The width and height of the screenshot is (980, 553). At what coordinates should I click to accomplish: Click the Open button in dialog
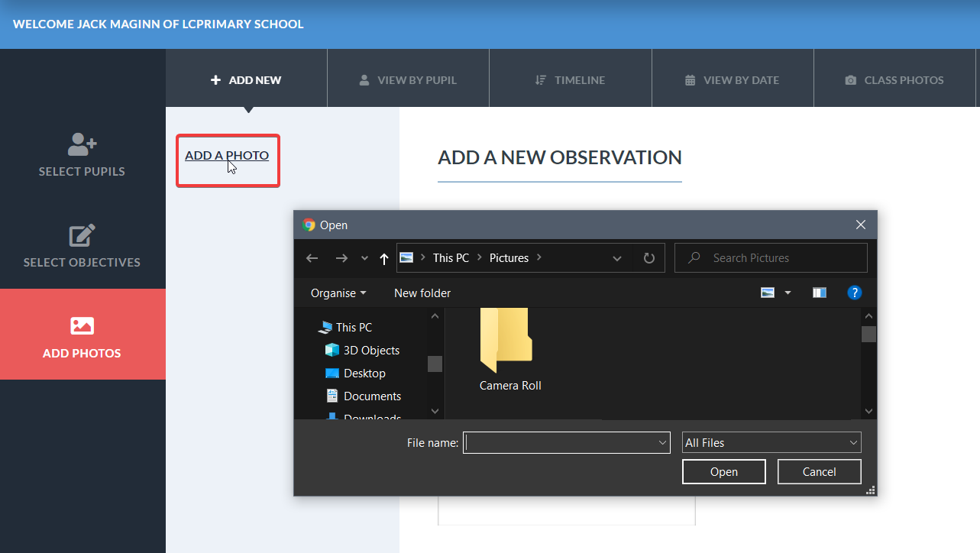[x=724, y=472]
